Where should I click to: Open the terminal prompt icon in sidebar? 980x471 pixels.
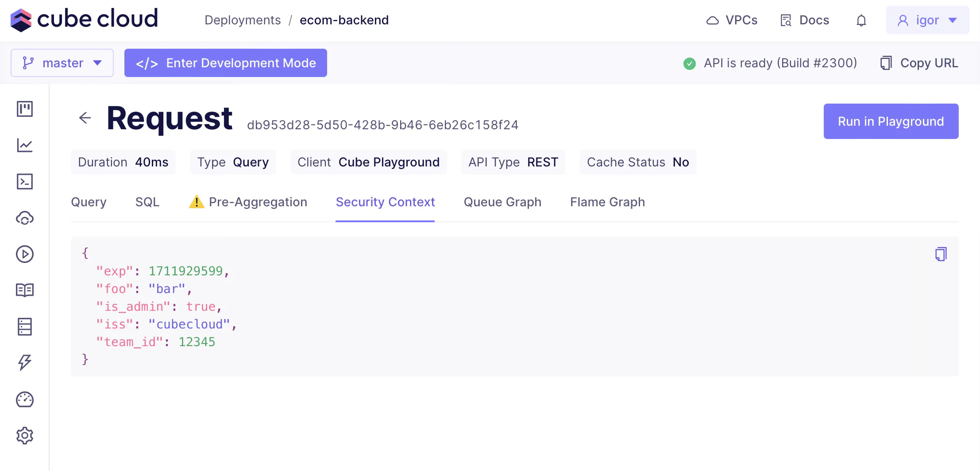click(x=25, y=181)
